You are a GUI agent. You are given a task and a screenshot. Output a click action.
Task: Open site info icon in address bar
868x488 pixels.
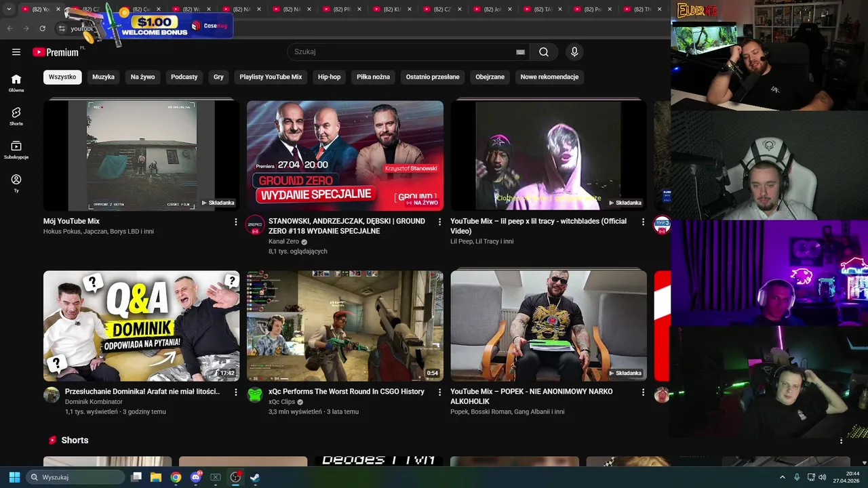[62, 28]
